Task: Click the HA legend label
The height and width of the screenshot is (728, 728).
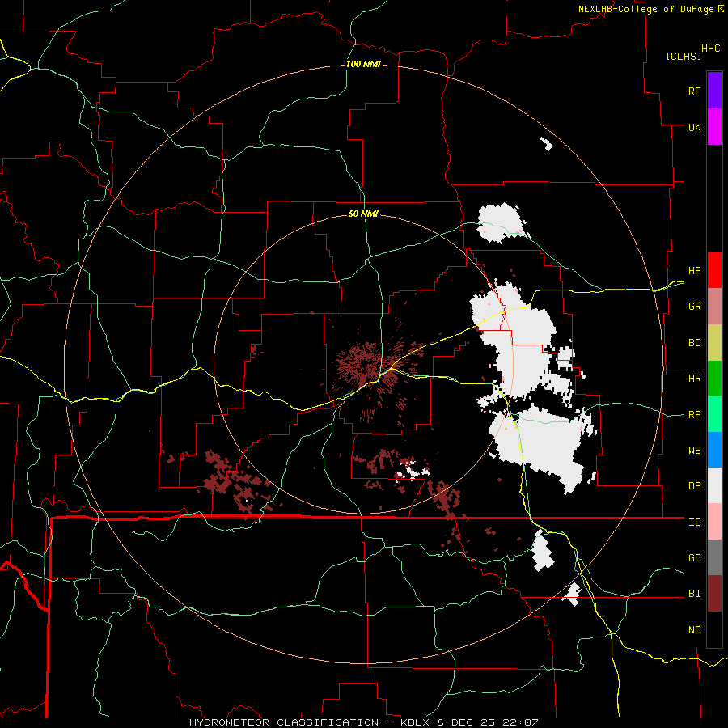Action: tap(694, 270)
